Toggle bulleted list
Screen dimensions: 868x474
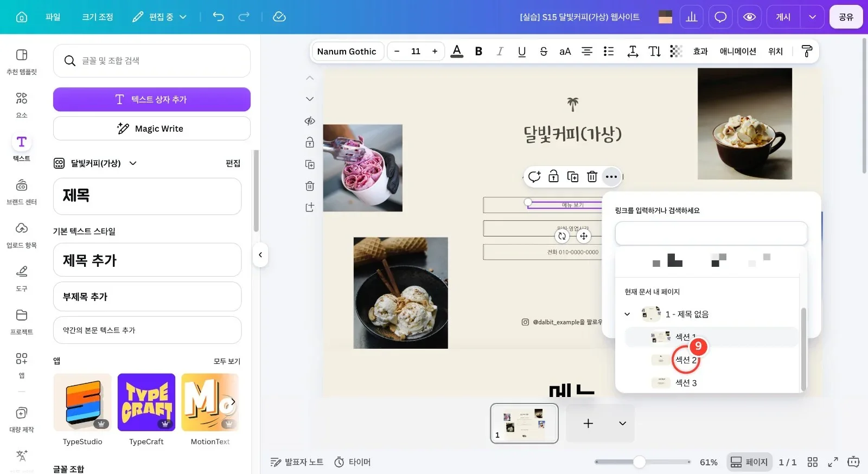pyautogui.click(x=609, y=52)
